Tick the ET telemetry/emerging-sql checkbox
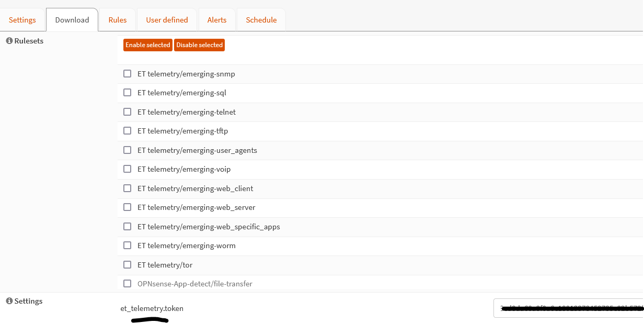The height and width of the screenshot is (334, 644). (127, 93)
